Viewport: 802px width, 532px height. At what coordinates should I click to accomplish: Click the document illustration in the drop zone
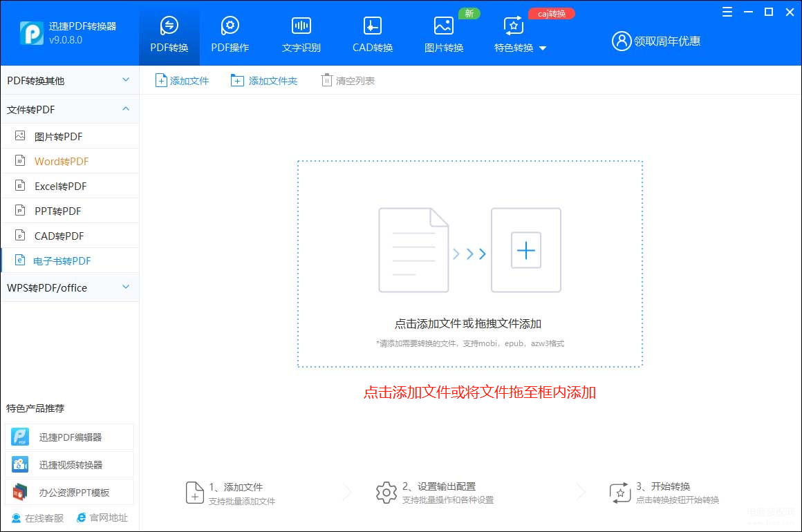pyautogui.click(x=413, y=250)
